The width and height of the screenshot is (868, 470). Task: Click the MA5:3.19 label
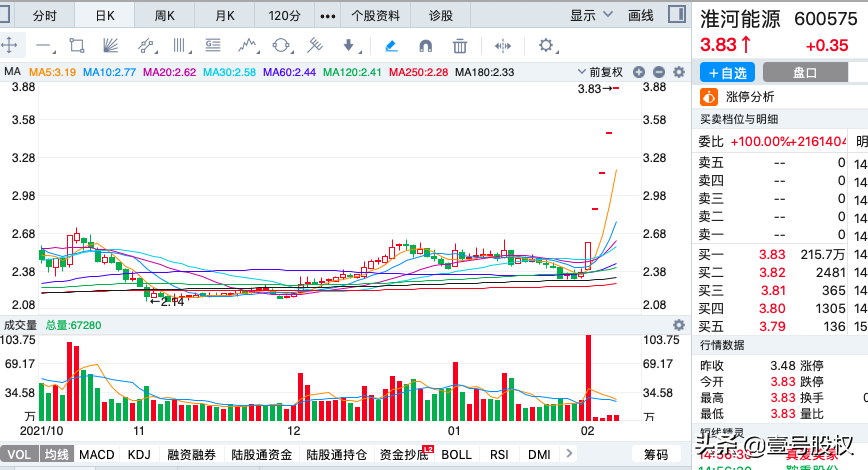click(x=53, y=72)
